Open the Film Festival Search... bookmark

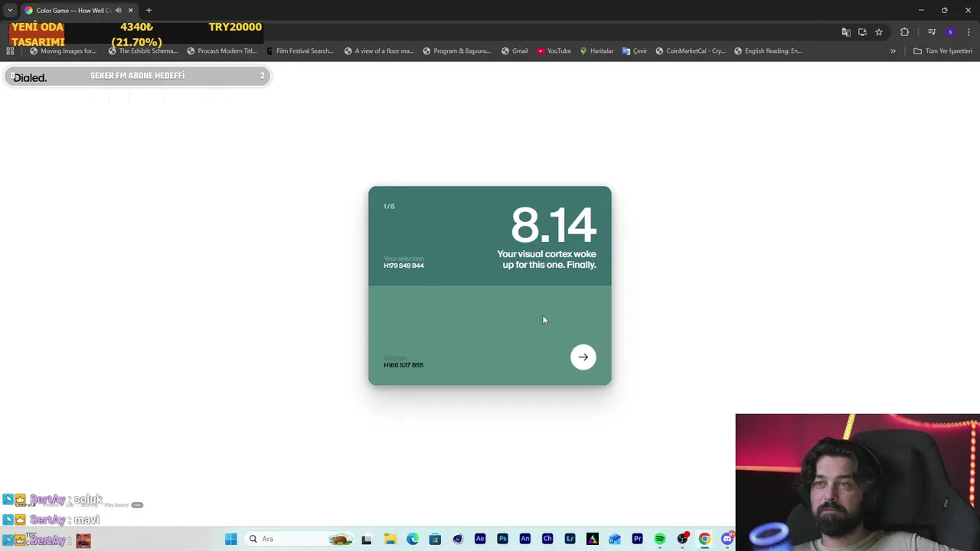(x=299, y=51)
